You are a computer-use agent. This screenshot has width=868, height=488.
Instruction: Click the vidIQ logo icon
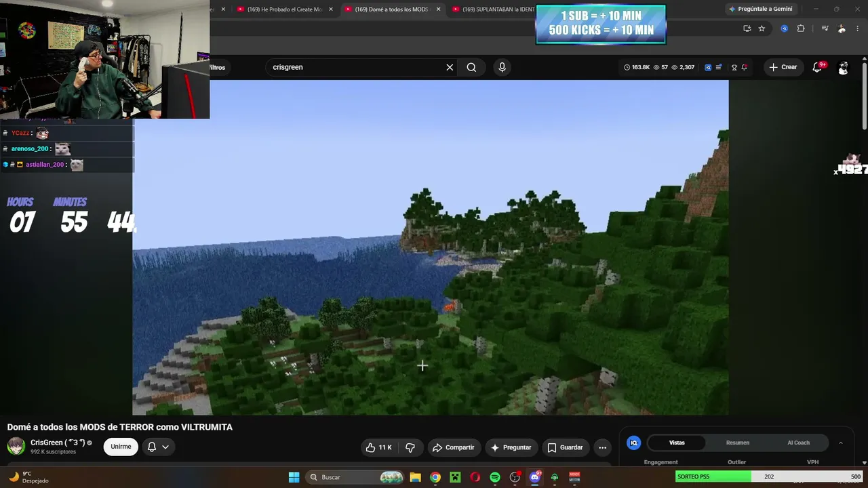634,443
